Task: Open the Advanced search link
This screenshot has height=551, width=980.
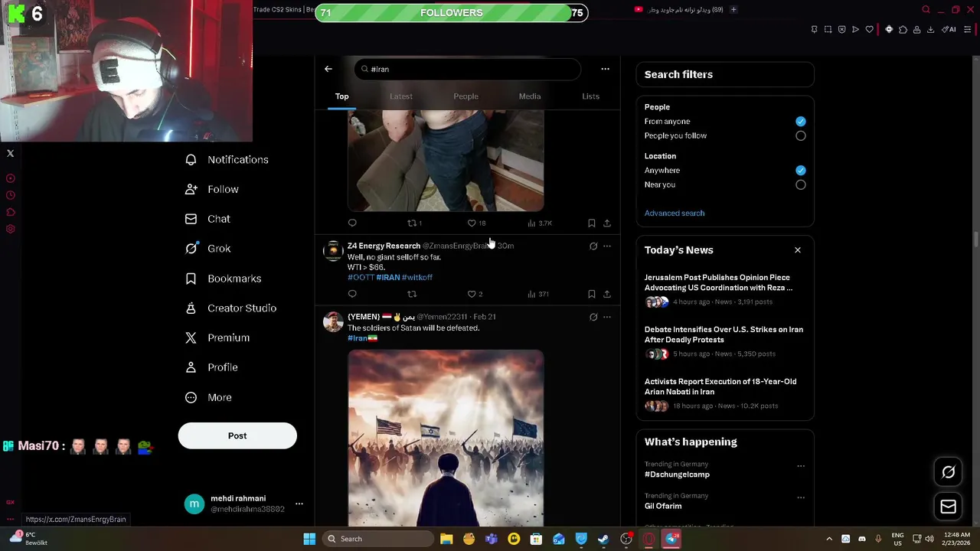Action: (675, 214)
